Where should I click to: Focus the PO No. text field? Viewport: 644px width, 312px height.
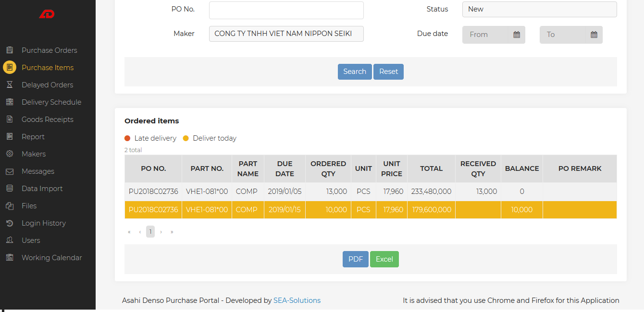[x=286, y=10]
